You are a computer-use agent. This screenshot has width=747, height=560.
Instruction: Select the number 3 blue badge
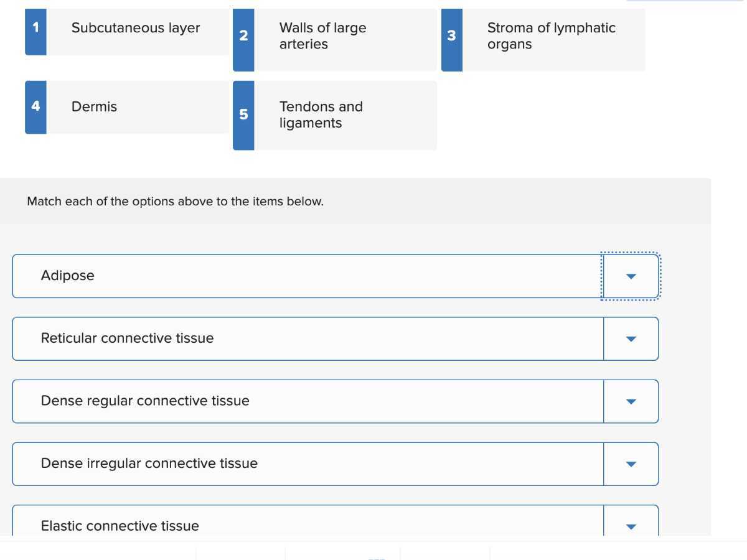pyautogui.click(x=452, y=40)
